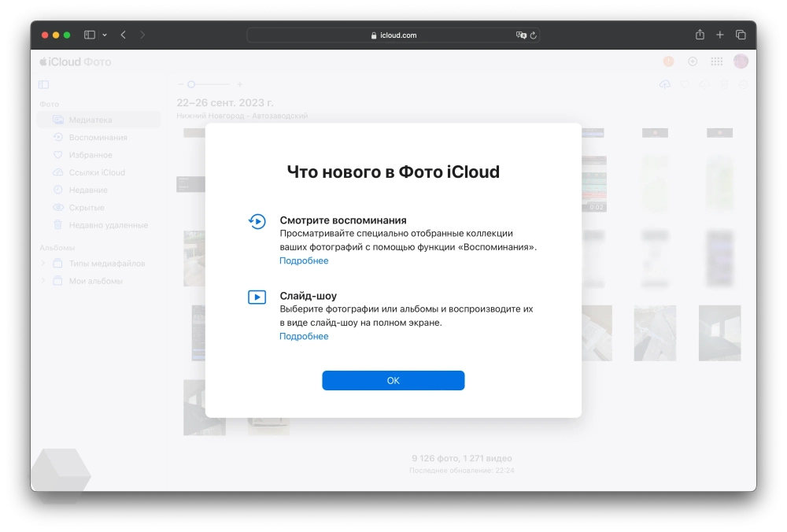787x532 pixels.
Task: Click the OK button in the dialog
Action: tap(393, 381)
